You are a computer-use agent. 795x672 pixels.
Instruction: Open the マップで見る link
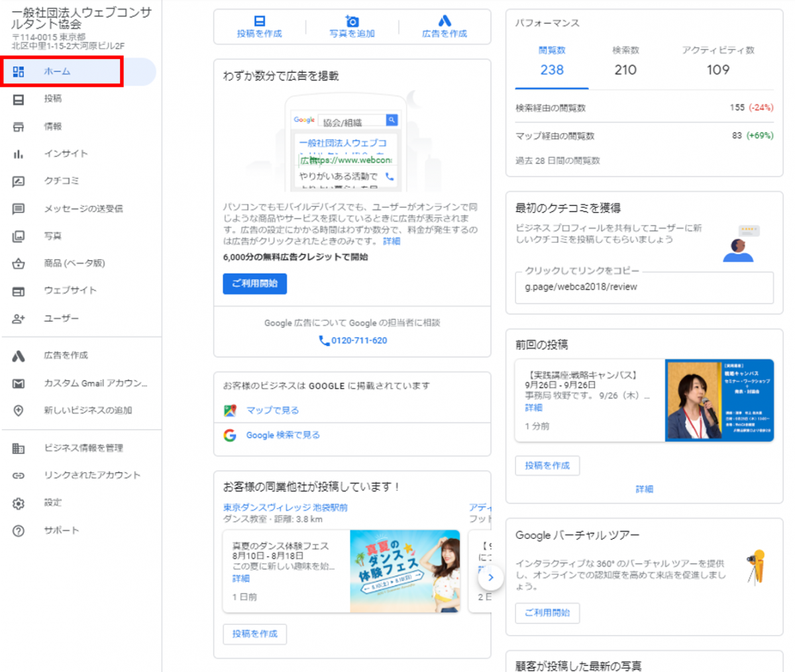coord(272,410)
